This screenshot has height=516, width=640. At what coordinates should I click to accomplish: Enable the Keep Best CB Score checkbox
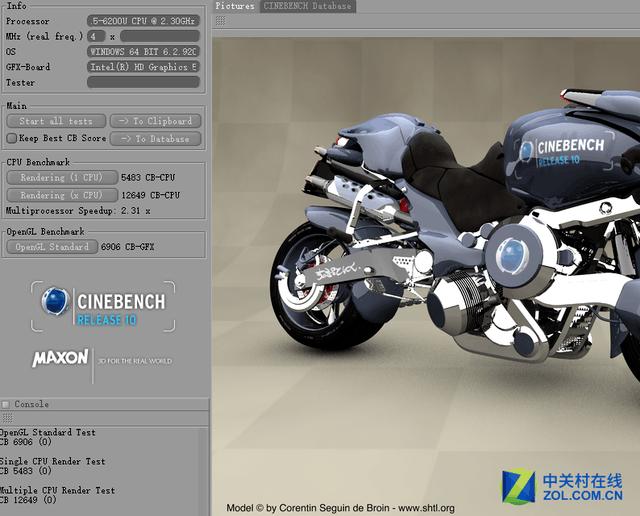pyautogui.click(x=12, y=138)
